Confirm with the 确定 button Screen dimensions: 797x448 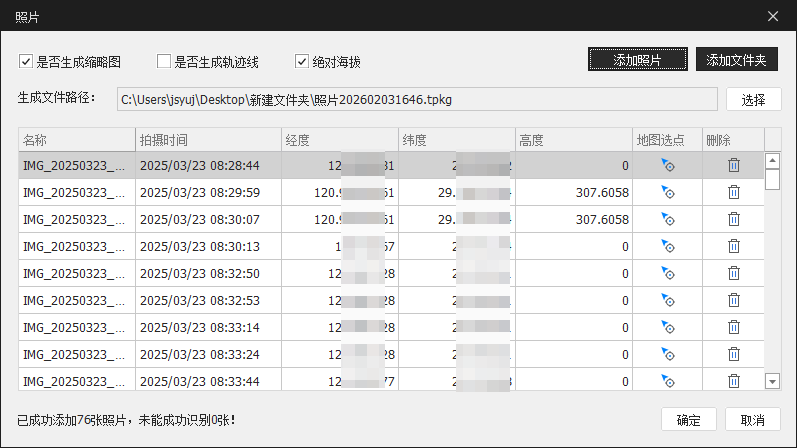tap(688, 420)
